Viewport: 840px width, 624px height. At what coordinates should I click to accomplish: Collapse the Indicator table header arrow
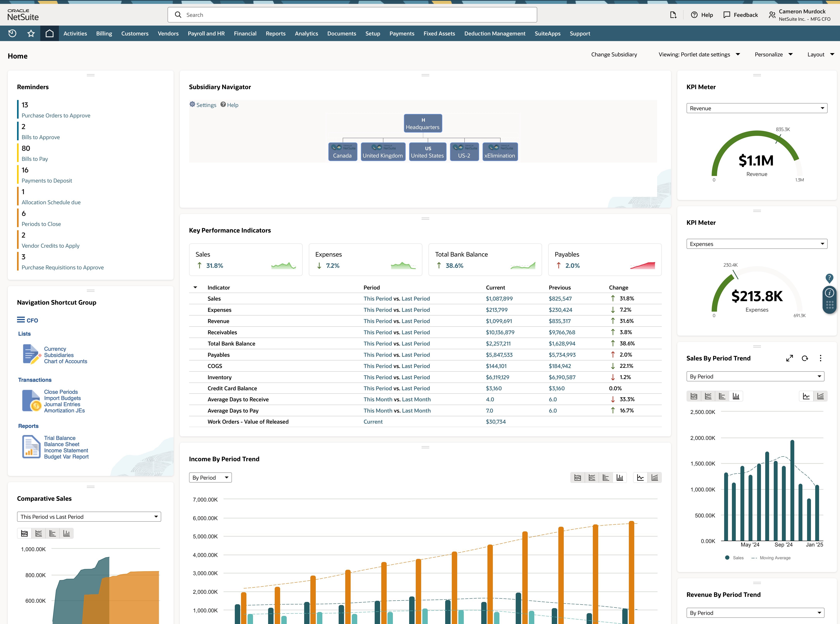click(195, 287)
